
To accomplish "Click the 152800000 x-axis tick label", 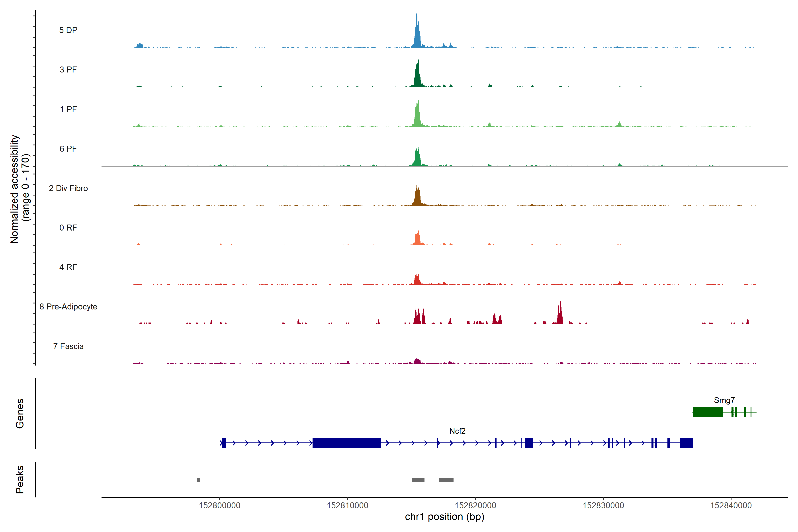I will [x=219, y=506].
